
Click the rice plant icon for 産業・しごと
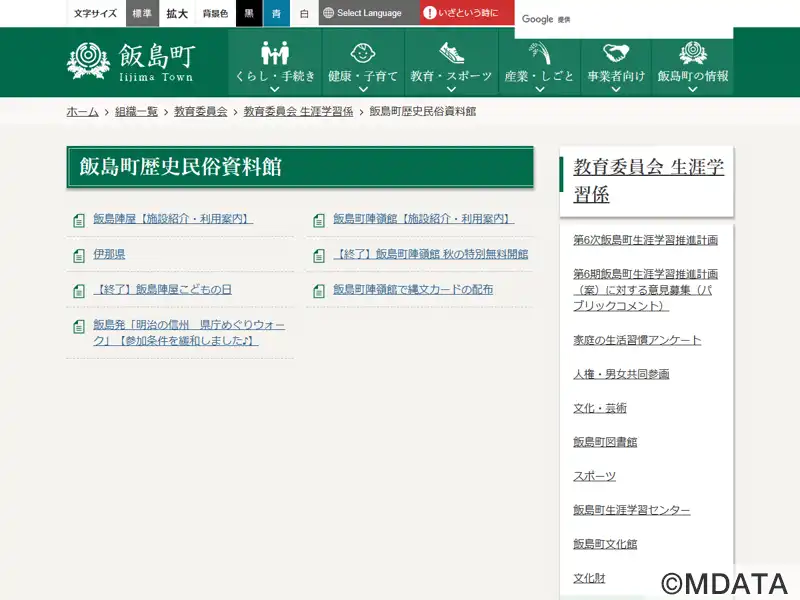pos(539,53)
